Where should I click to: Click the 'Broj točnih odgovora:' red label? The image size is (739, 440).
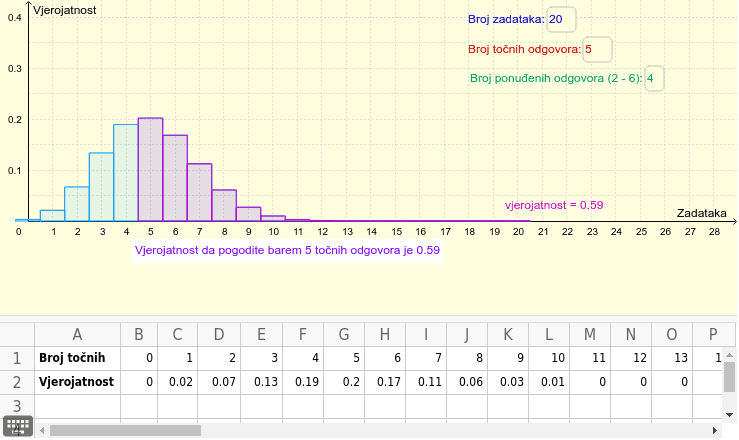(525, 49)
